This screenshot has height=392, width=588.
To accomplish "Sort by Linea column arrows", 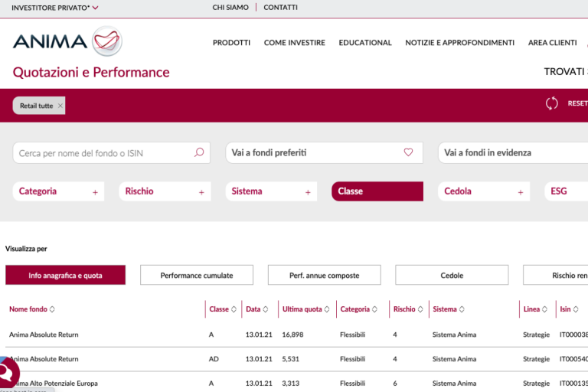I will pyautogui.click(x=544, y=309).
